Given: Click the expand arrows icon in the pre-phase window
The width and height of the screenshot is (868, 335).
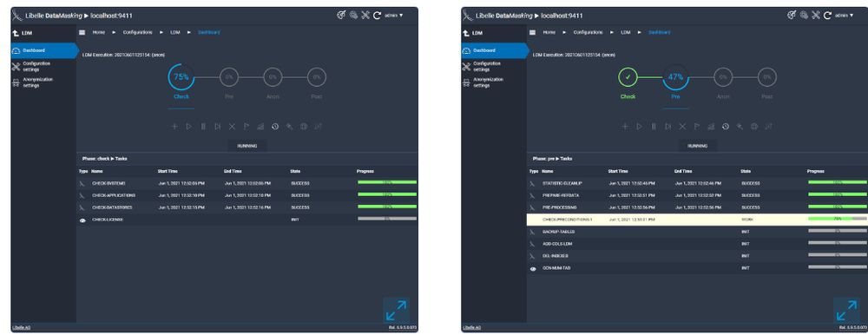Looking at the screenshot, I should [x=847, y=310].
